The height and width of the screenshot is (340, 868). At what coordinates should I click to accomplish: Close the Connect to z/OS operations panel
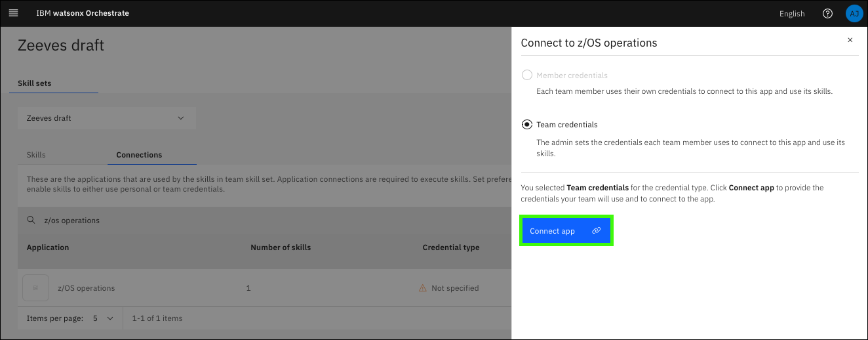click(850, 40)
